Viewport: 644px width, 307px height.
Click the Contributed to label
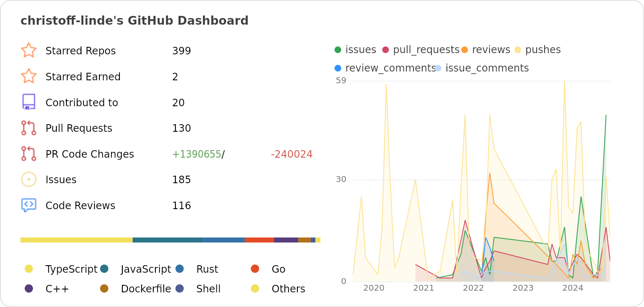(82, 103)
